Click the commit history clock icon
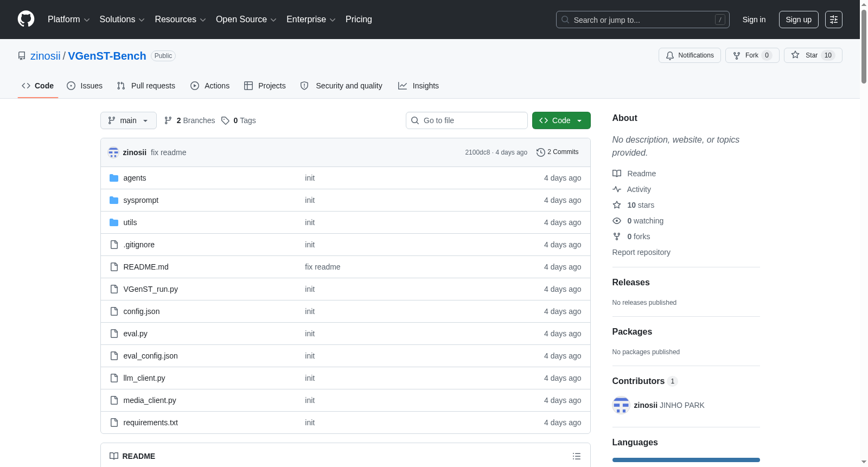 540,152
